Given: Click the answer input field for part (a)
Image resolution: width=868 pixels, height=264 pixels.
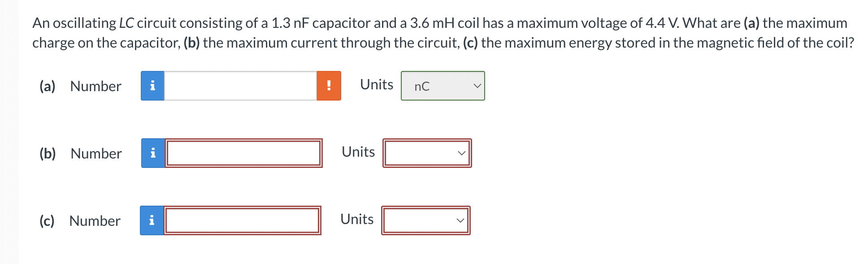Looking at the screenshot, I should tap(241, 86).
